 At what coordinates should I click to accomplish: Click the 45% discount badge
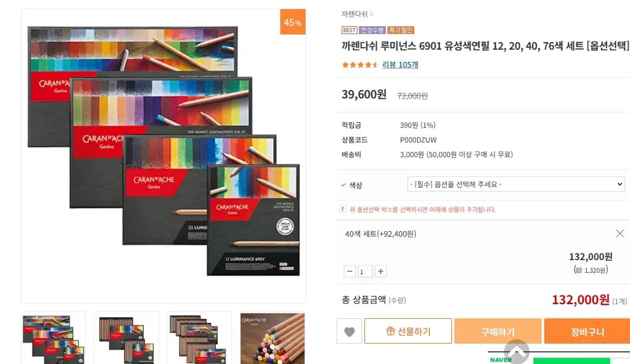click(292, 22)
